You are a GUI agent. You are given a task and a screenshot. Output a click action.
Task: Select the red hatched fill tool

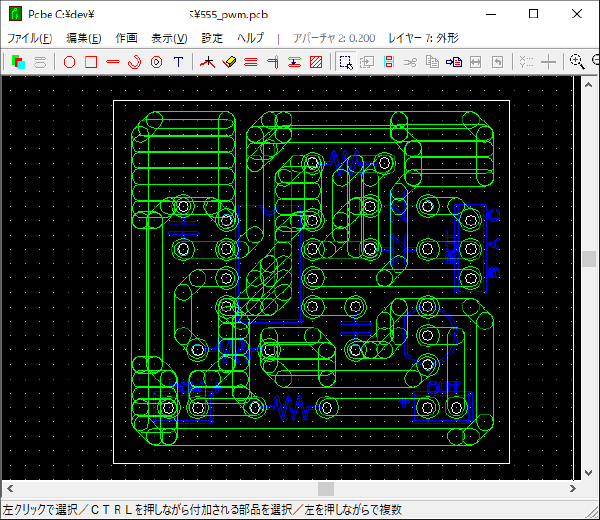(x=316, y=62)
